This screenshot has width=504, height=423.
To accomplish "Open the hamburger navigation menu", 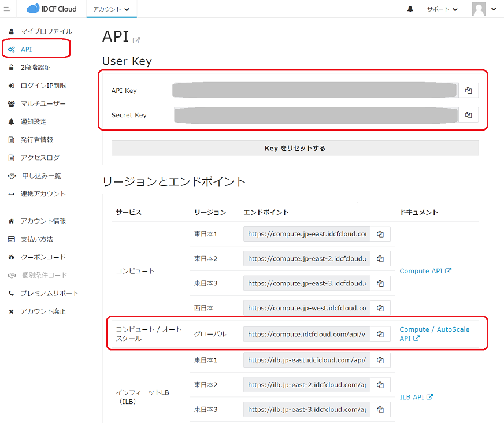I will click(8, 8).
